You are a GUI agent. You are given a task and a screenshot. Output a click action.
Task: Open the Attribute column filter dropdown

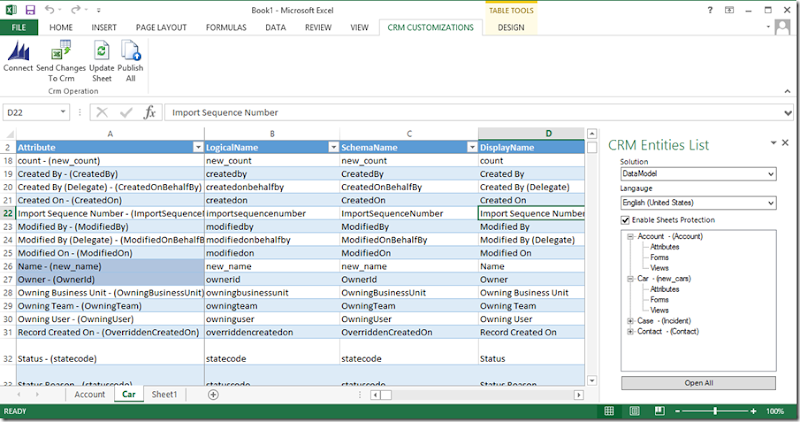196,147
